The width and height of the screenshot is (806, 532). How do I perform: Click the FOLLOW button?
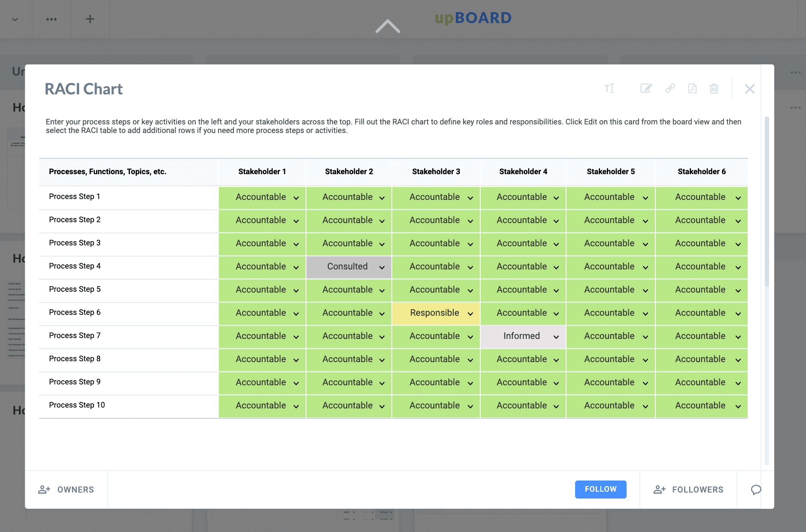coord(600,490)
